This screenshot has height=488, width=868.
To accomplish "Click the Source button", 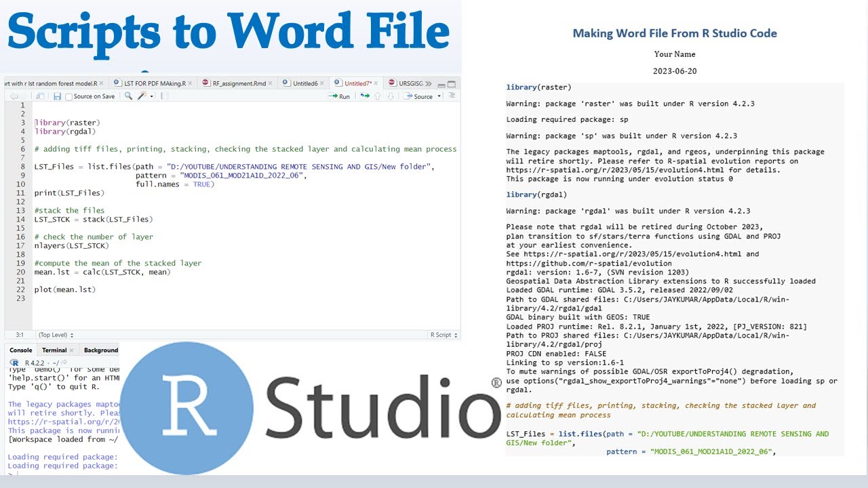I will tap(418, 96).
